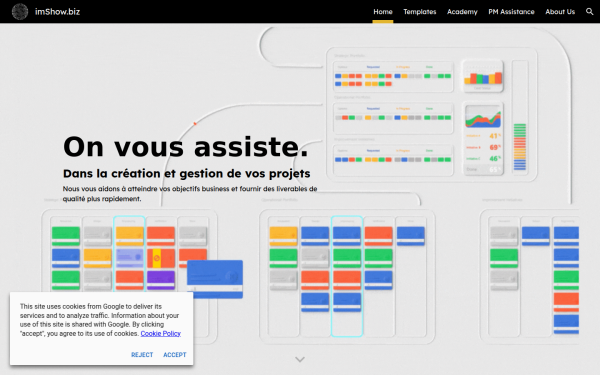Screen dimensions: 600x375
Task: Click the imShow.biz site title
Action: click(x=57, y=11)
